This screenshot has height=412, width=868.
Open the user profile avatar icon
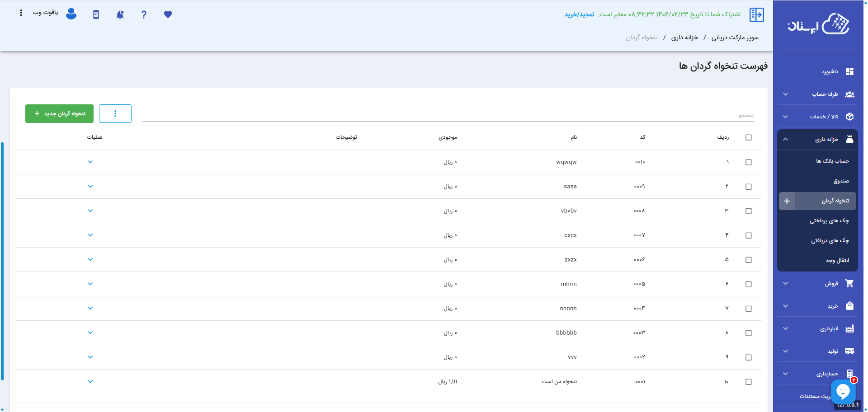71,14
